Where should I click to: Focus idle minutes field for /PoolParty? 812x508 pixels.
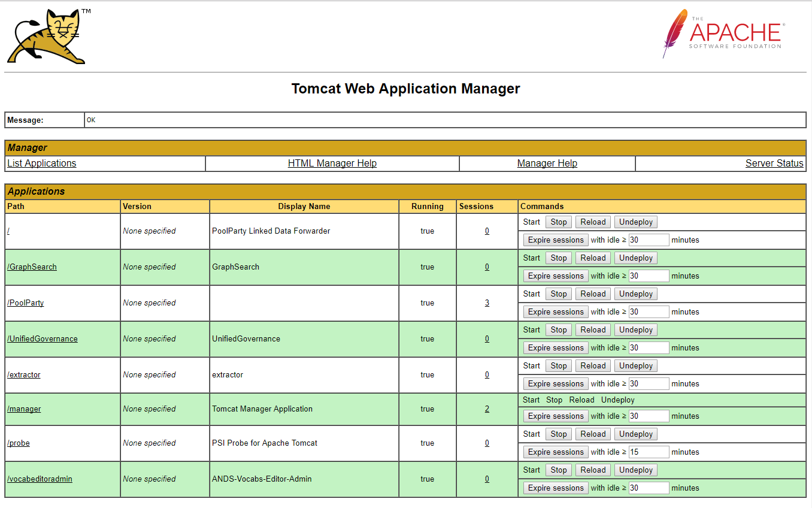pos(649,312)
